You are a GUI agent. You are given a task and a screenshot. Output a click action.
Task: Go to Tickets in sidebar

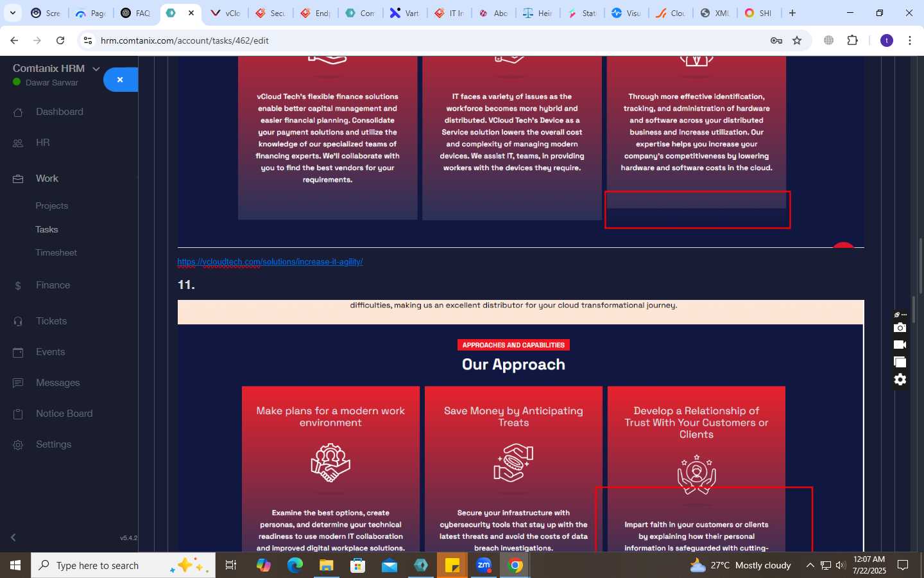[51, 321]
